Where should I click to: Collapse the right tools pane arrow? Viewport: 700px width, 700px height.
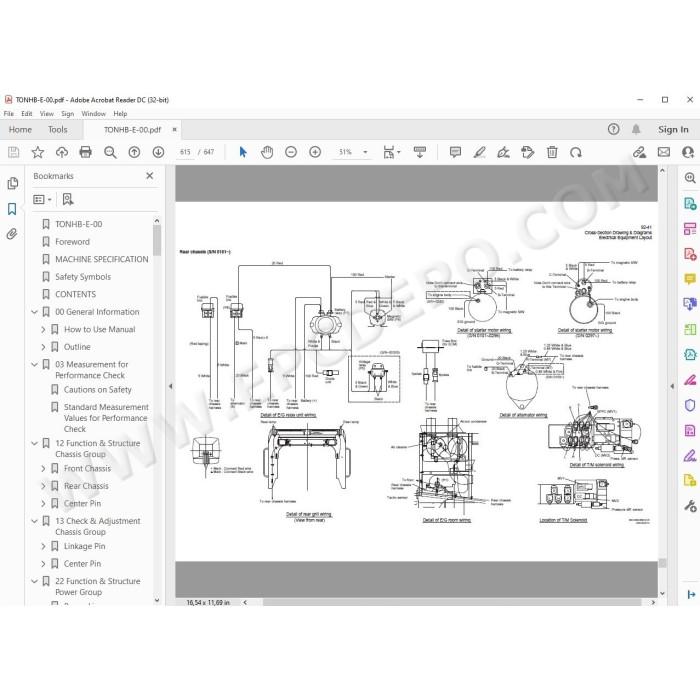[x=672, y=386]
